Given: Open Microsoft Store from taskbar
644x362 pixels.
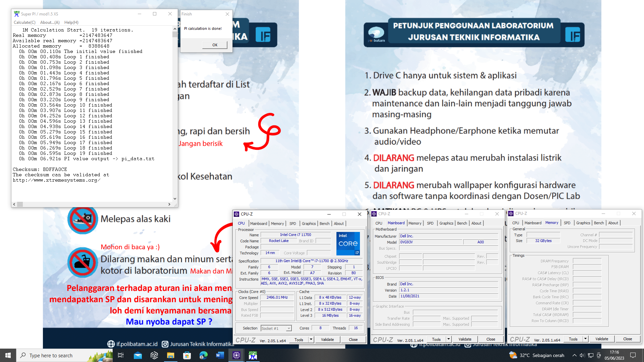Looking at the screenshot, I should click(187, 355).
